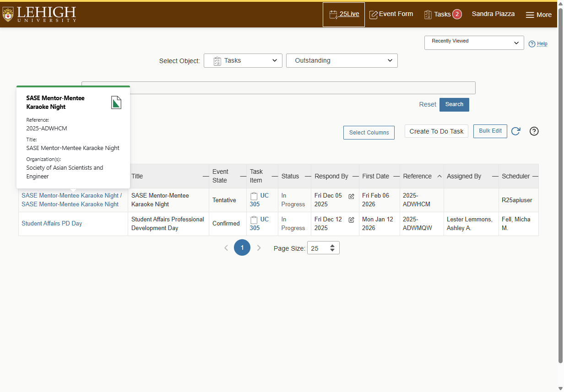This screenshot has width=564, height=392.
Task: Click the Search button
Action: pos(454,104)
